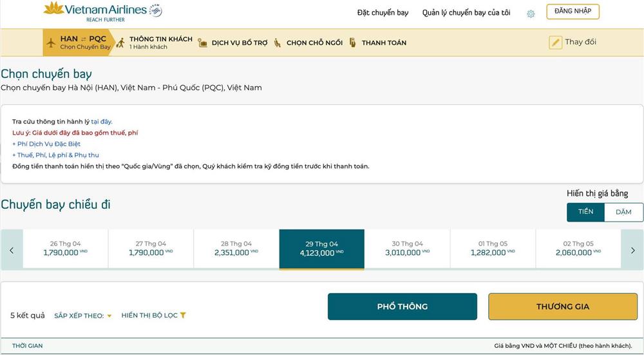Open Quản lý chuyến bay của tôi menu
Viewport: 644px width, 355px height.
pyautogui.click(x=466, y=13)
